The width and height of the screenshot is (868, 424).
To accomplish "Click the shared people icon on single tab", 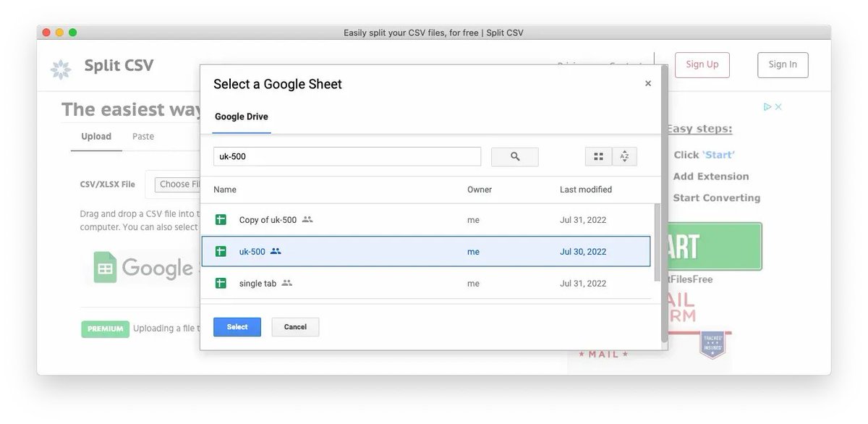I will tap(287, 283).
